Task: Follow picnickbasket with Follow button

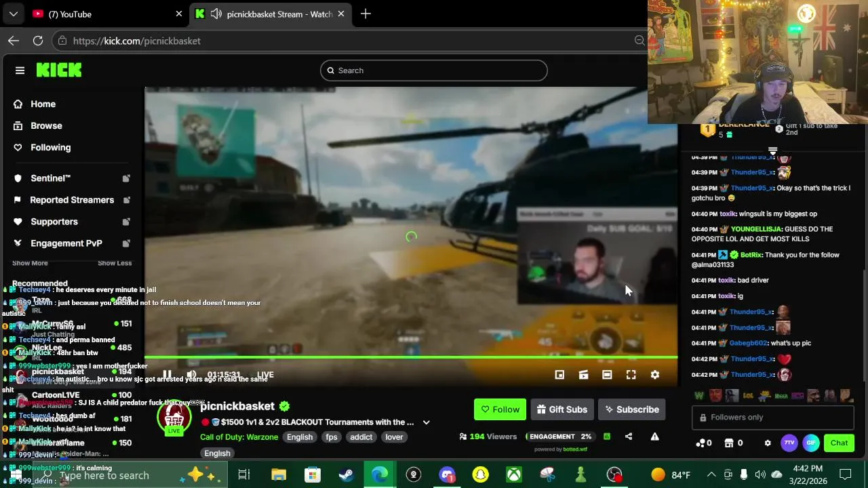Action: point(500,409)
